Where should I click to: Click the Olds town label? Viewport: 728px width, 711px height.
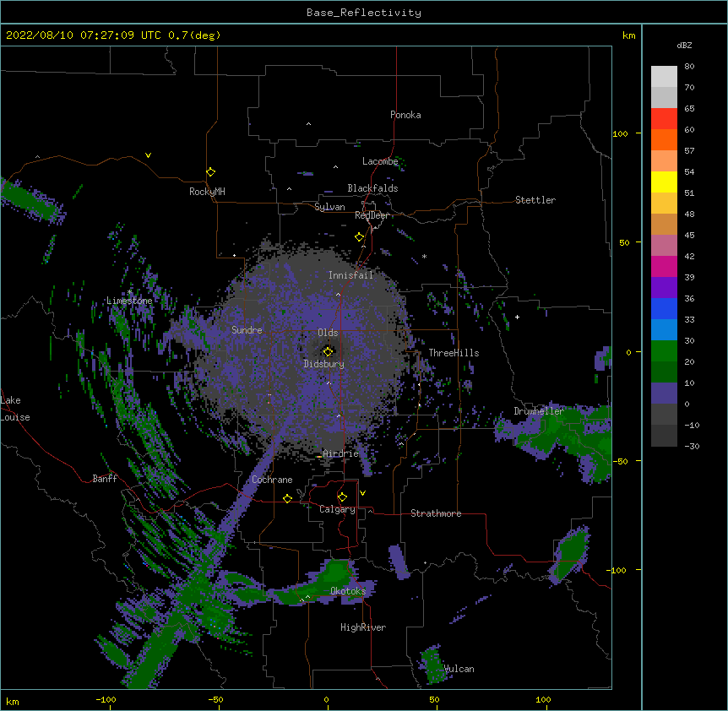coord(328,333)
